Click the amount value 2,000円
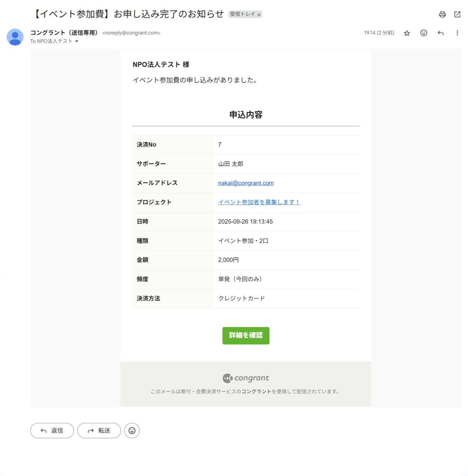Screen dimensions: 468x476 pos(228,260)
